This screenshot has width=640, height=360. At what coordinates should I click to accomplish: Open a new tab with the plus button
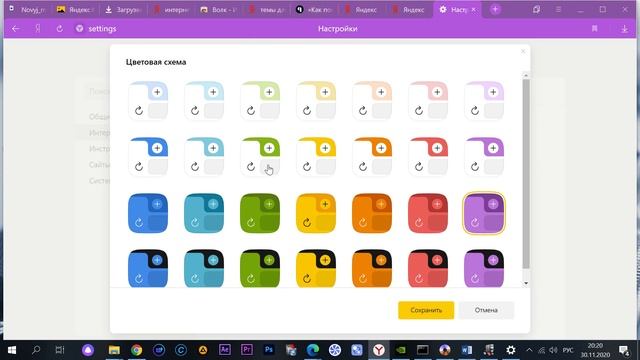[x=495, y=9]
